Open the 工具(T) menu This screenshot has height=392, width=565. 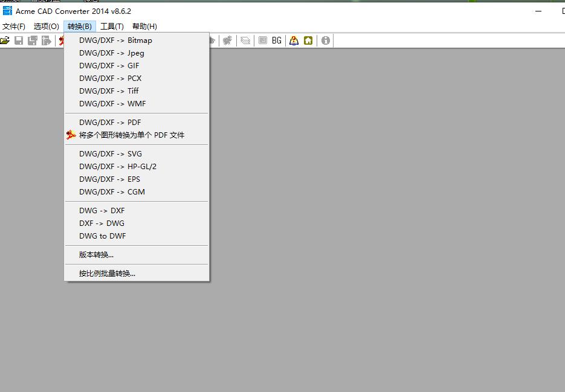tap(112, 27)
